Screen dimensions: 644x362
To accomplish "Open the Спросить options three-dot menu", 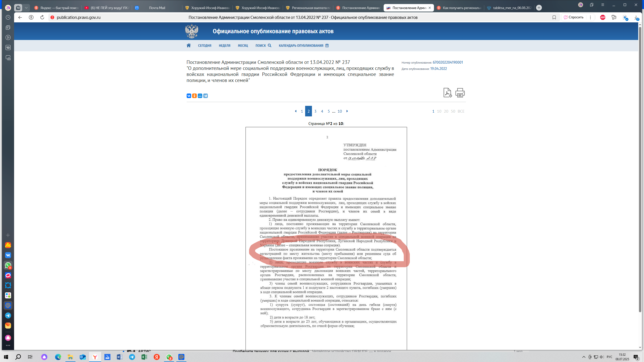I will pos(590,17).
